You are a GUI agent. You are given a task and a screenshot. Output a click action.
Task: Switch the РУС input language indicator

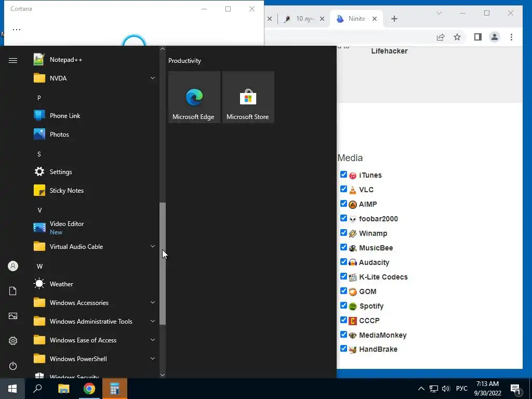pos(461,389)
